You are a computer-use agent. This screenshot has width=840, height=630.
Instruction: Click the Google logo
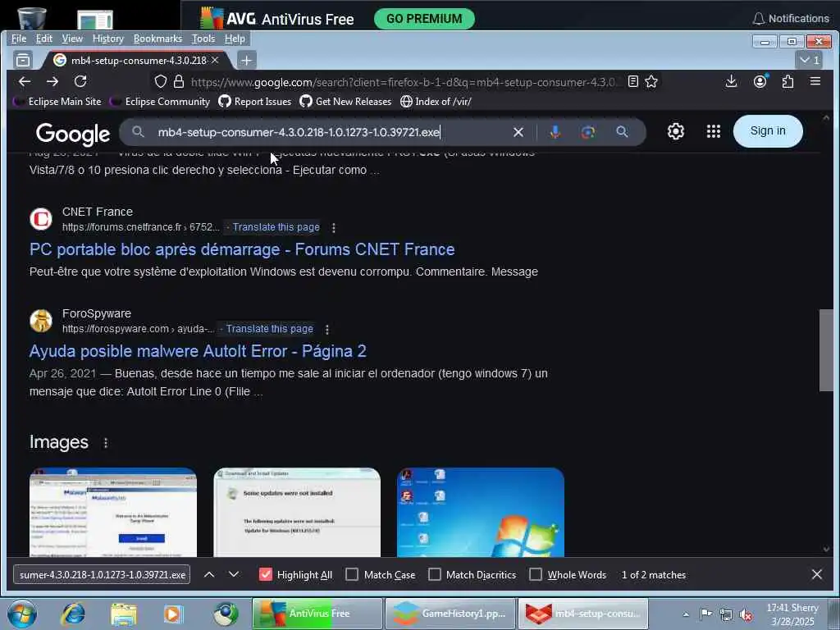(73, 134)
